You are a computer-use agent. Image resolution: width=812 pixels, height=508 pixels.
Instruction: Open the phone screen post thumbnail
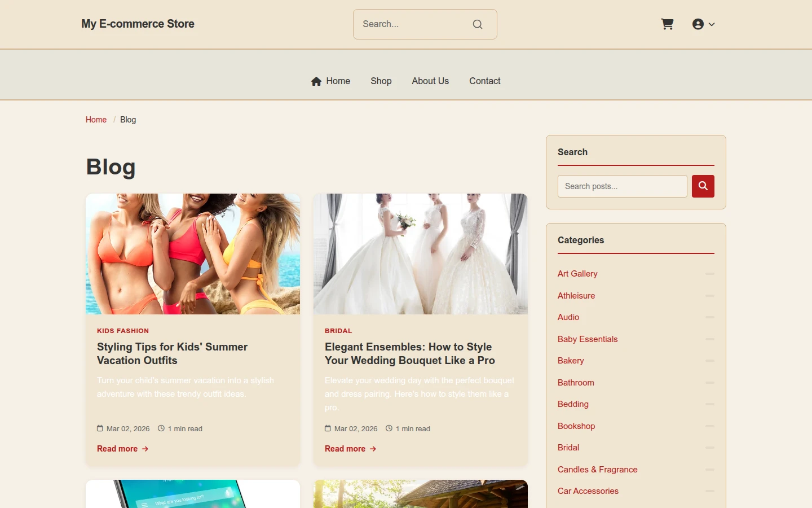193,494
